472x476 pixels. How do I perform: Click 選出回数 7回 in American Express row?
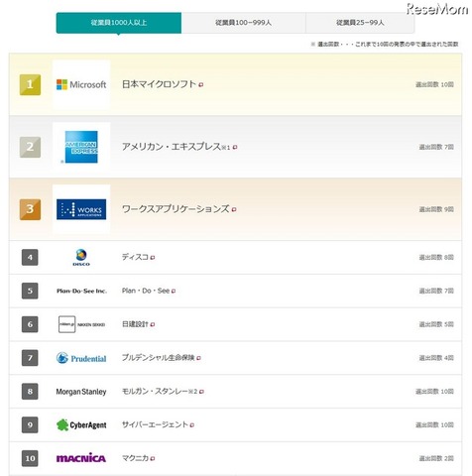436,147
